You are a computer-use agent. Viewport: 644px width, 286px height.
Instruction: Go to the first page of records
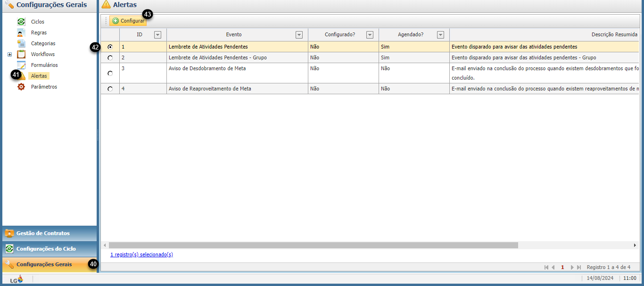(546, 267)
